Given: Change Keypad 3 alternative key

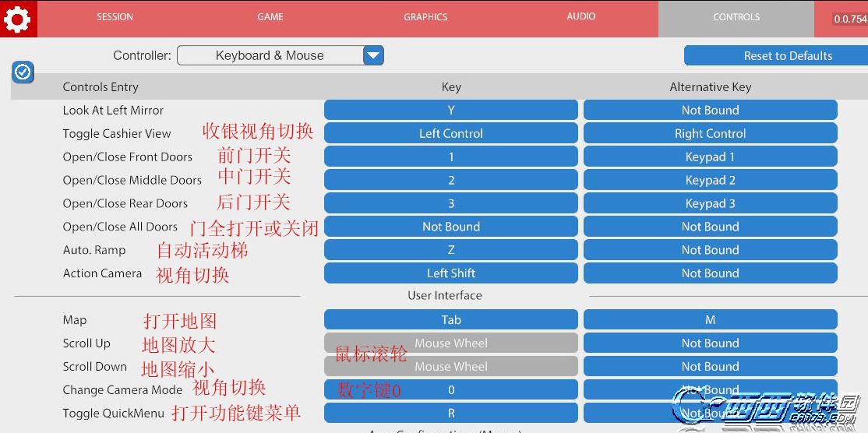Looking at the screenshot, I should pyautogui.click(x=711, y=203).
